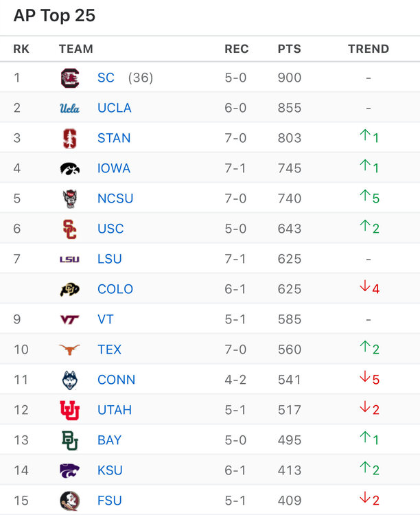Click the AP Top 25 heading
This screenshot has height=515, width=420.
tap(54, 16)
